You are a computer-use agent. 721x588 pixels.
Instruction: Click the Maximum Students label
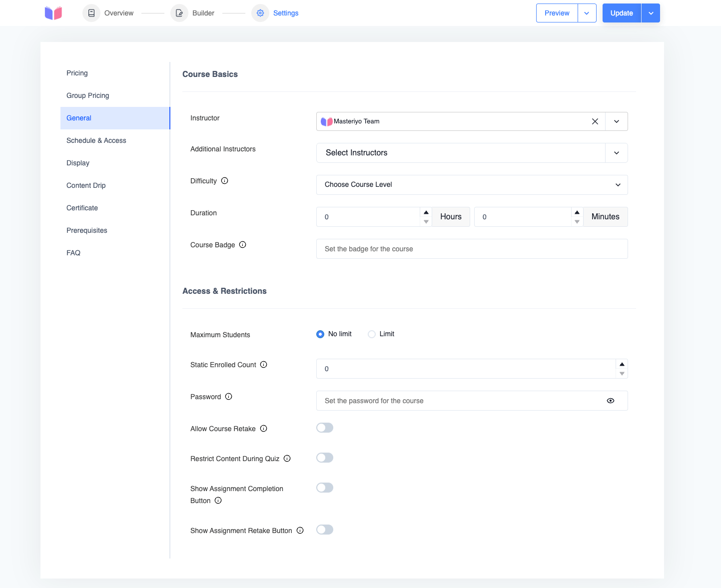pos(220,335)
